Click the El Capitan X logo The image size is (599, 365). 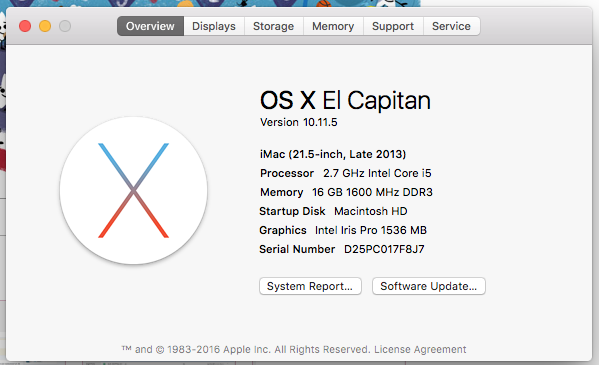pos(133,190)
